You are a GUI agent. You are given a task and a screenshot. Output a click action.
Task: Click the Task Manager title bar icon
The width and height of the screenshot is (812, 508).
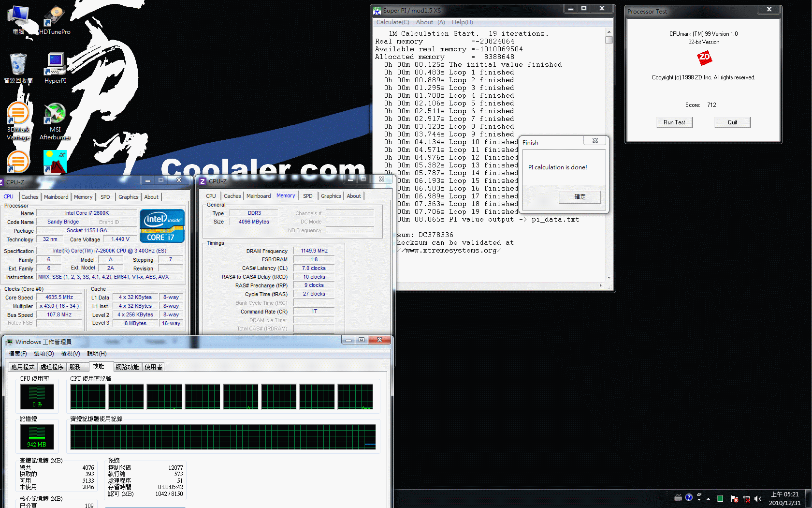9,342
